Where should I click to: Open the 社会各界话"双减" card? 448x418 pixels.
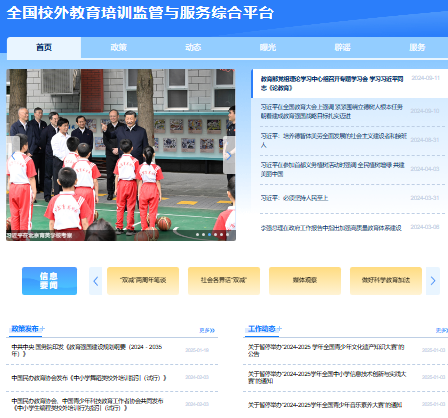[224, 281]
